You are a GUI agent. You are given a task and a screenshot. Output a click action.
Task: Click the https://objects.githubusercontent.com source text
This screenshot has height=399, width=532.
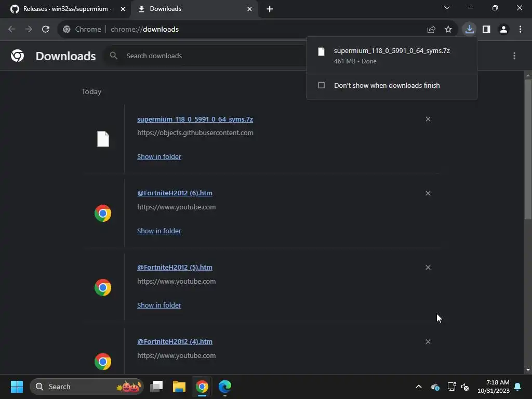click(x=195, y=132)
